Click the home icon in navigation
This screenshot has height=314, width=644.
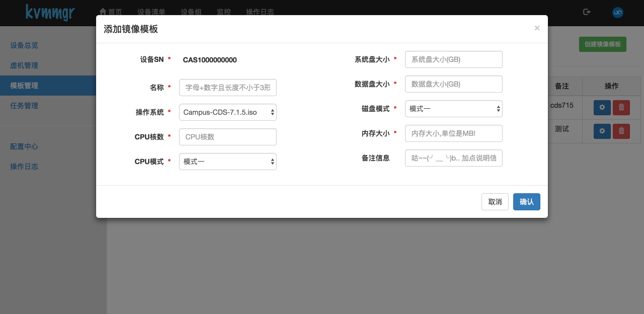pos(103,11)
